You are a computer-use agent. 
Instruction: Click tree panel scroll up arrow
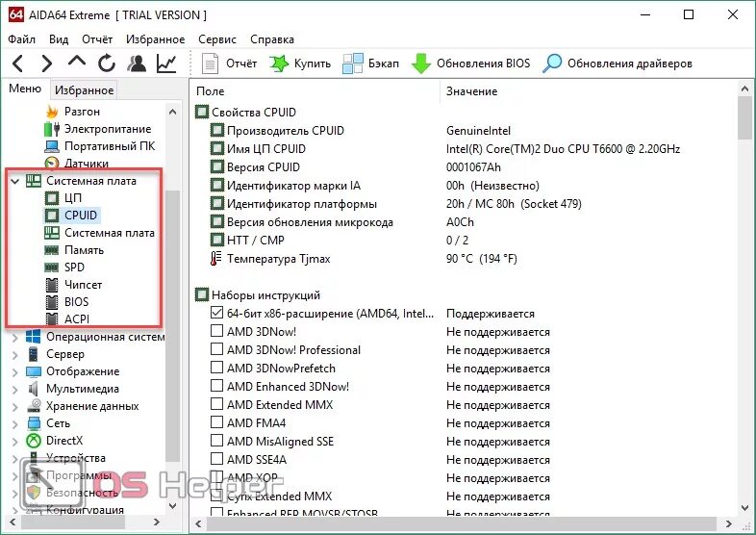tap(172, 112)
